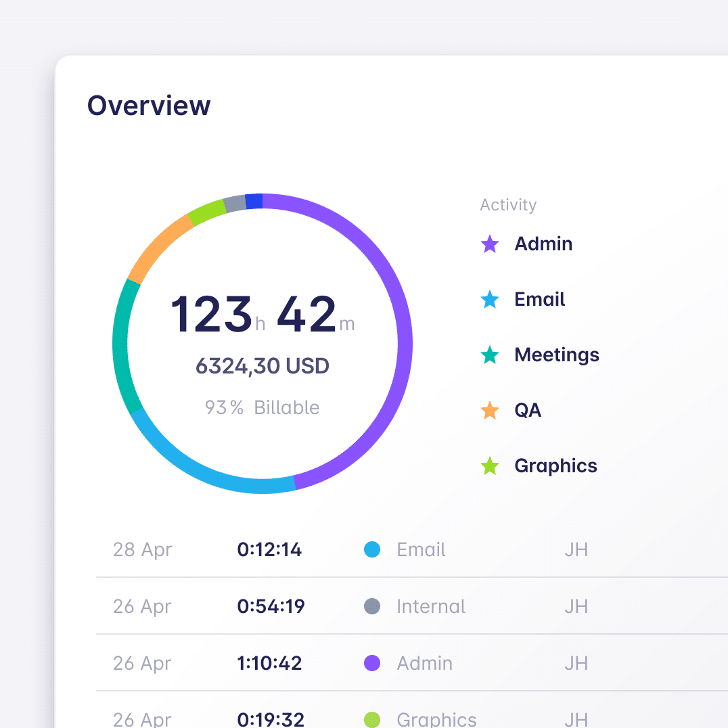Click the purple Admin star icon
The height and width of the screenshot is (728, 728).
489,244
